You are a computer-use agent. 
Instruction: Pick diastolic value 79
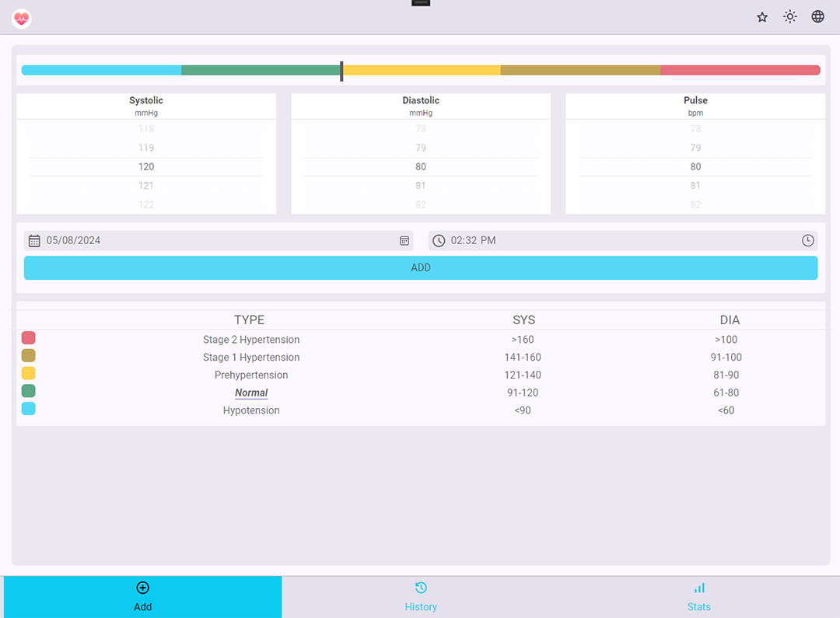[x=421, y=148]
